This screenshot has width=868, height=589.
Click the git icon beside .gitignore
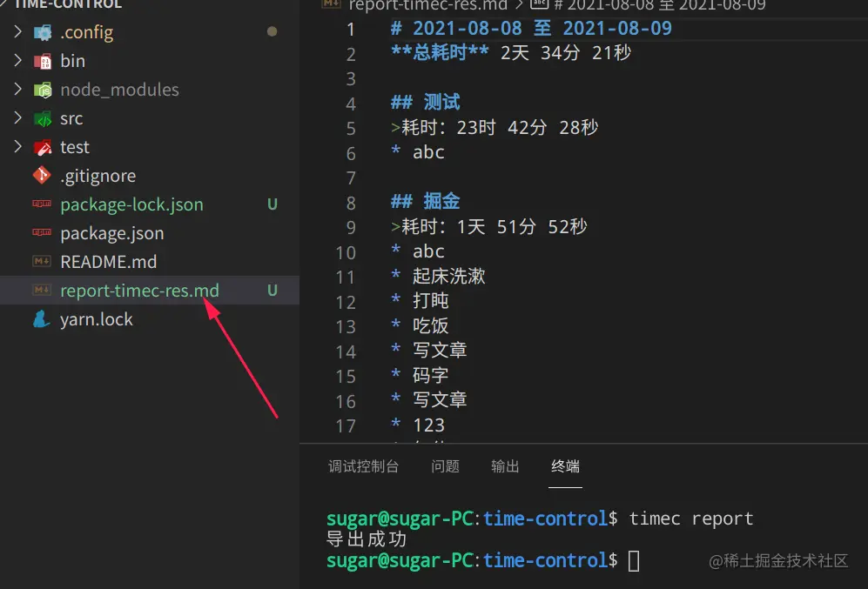pos(41,176)
